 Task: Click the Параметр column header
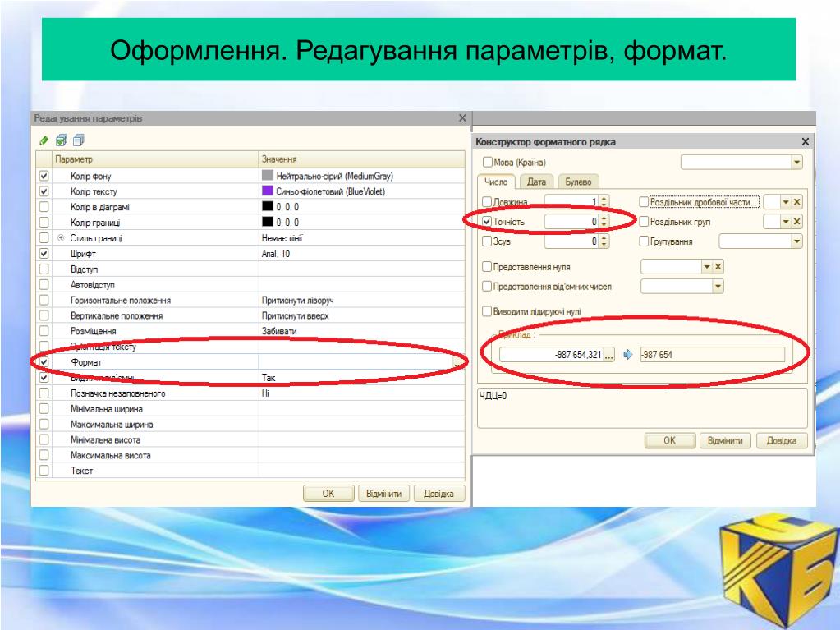pyautogui.click(x=155, y=159)
